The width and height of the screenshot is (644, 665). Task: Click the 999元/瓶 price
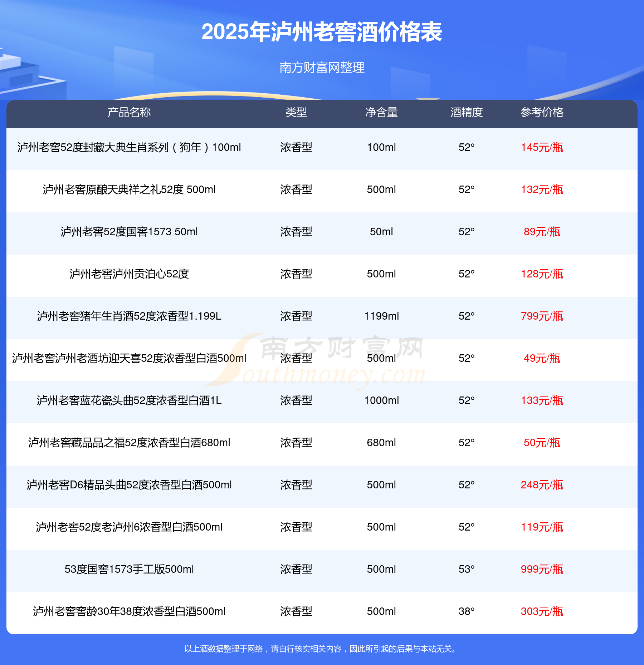(542, 569)
